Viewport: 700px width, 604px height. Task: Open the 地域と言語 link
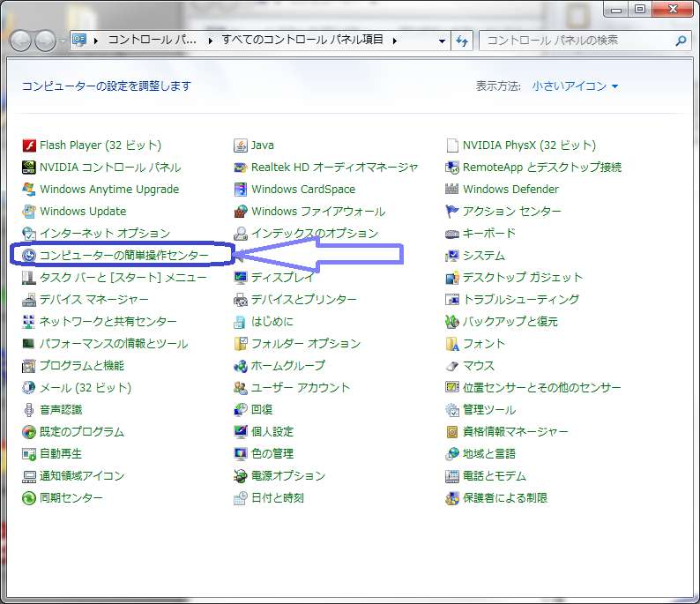tap(488, 454)
